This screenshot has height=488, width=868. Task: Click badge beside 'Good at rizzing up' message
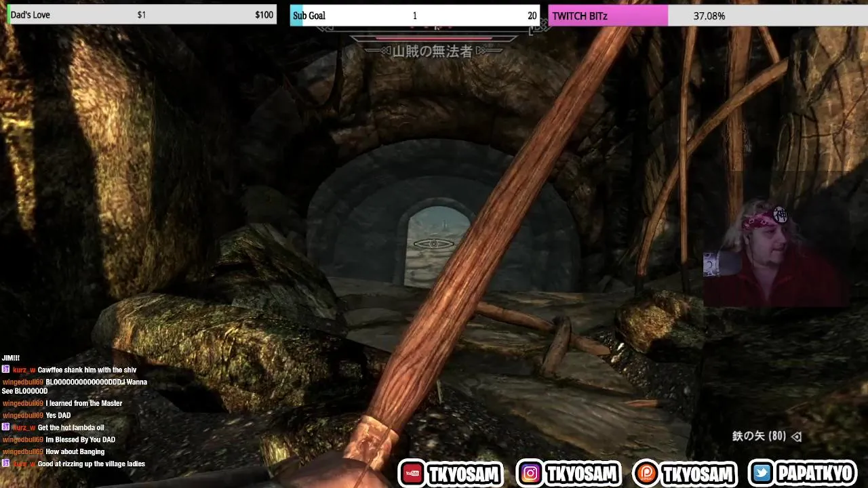tap(6, 464)
